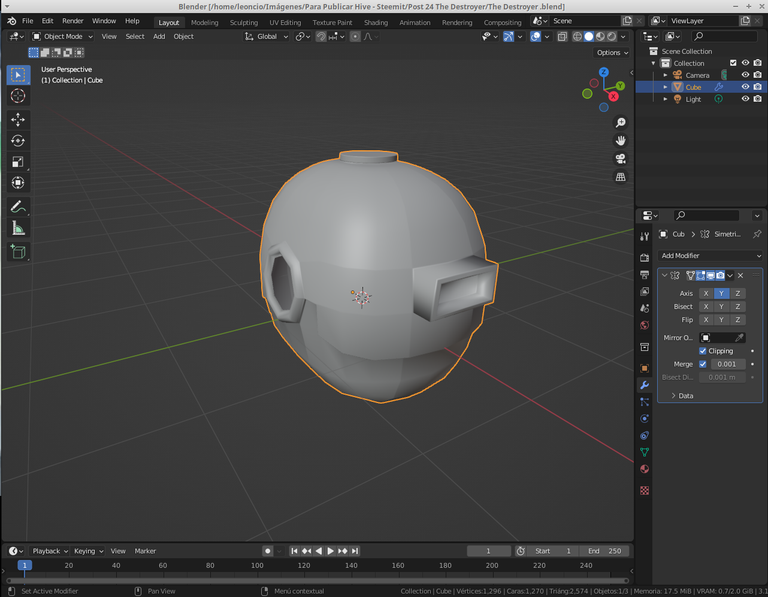This screenshot has height=597, width=768.
Task: Select the Scale tool
Action: click(x=18, y=162)
